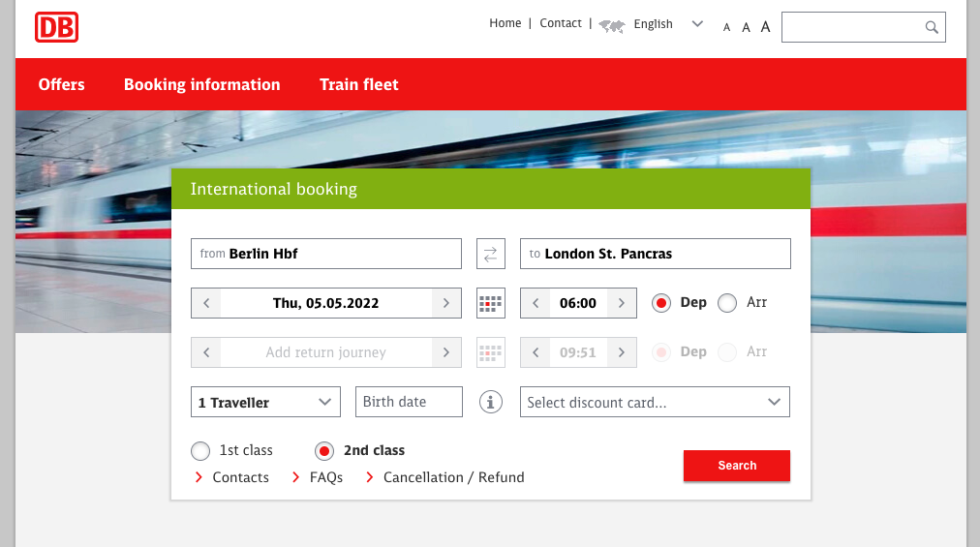Open the Cancellation / Refund link
The height and width of the screenshot is (547, 980).
(x=453, y=477)
